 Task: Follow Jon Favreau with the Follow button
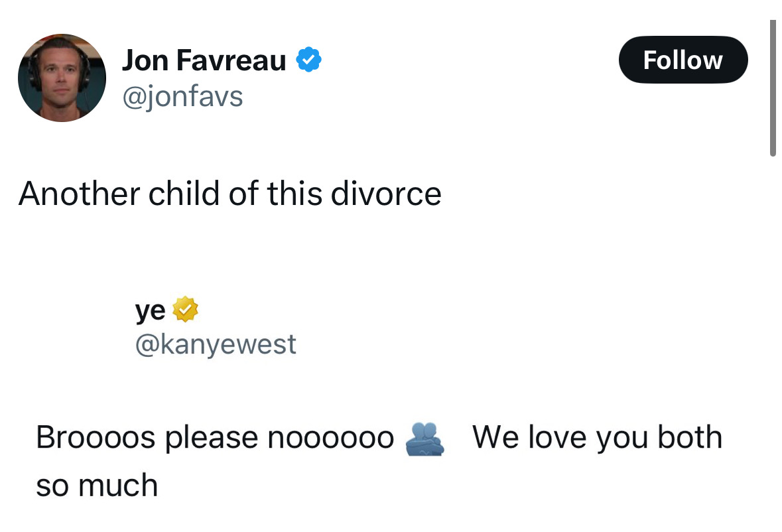coord(683,60)
